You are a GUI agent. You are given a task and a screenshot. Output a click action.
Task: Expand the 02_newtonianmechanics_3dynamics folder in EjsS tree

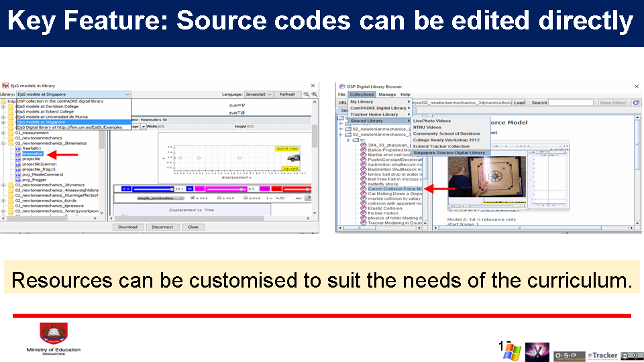coord(3,185)
